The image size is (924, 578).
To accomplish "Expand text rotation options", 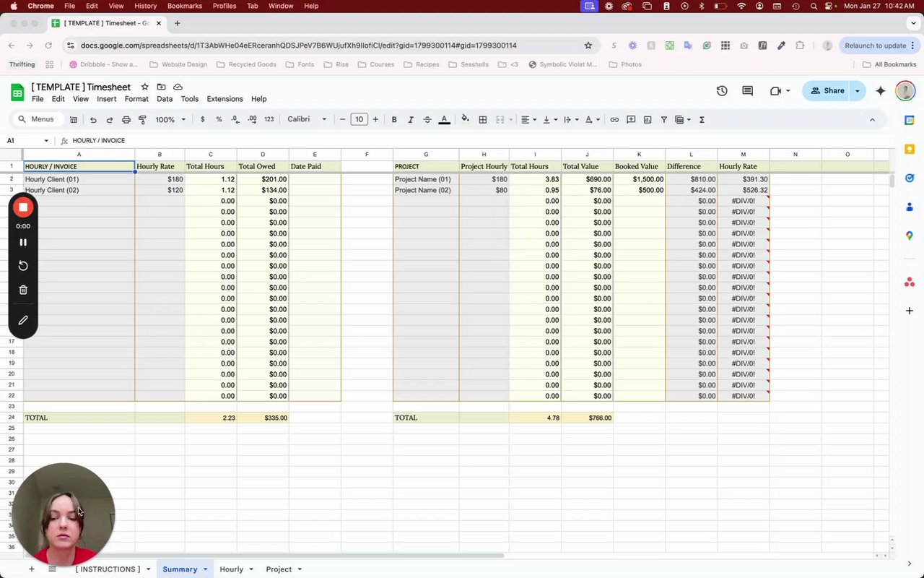I will click(x=592, y=119).
